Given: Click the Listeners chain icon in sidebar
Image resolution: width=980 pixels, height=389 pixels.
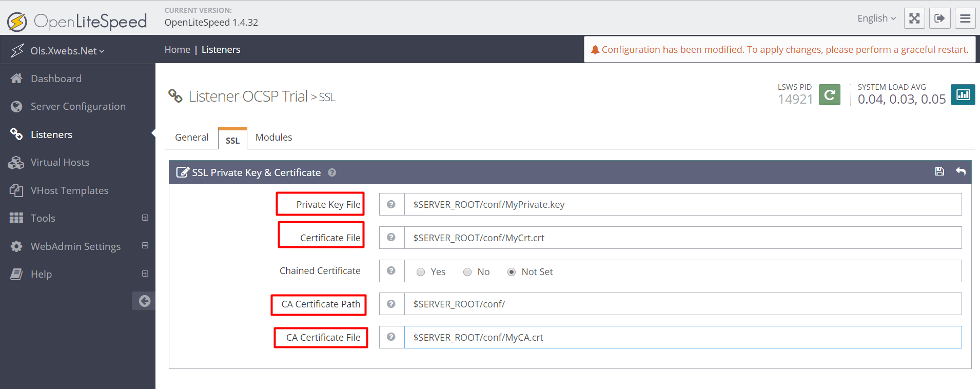Looking at the screenshot, I should tap(16, 134).
